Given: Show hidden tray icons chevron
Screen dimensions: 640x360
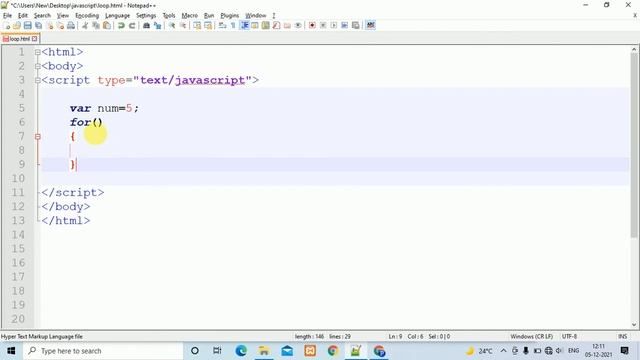Looking at the screenshot, I should pos(503,351).
